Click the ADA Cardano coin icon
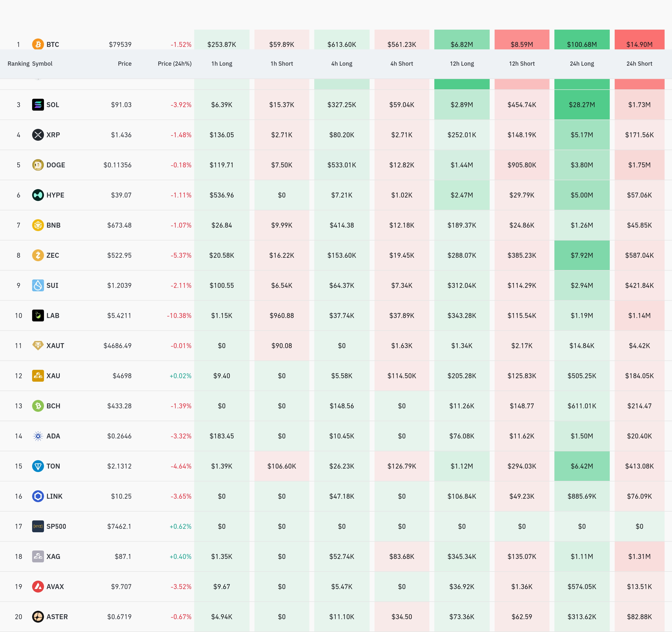 [38, 436]
